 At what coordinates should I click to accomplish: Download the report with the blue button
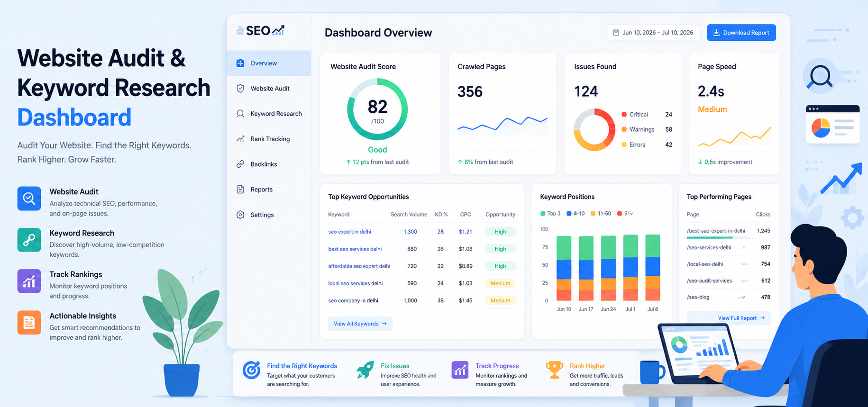741,33
